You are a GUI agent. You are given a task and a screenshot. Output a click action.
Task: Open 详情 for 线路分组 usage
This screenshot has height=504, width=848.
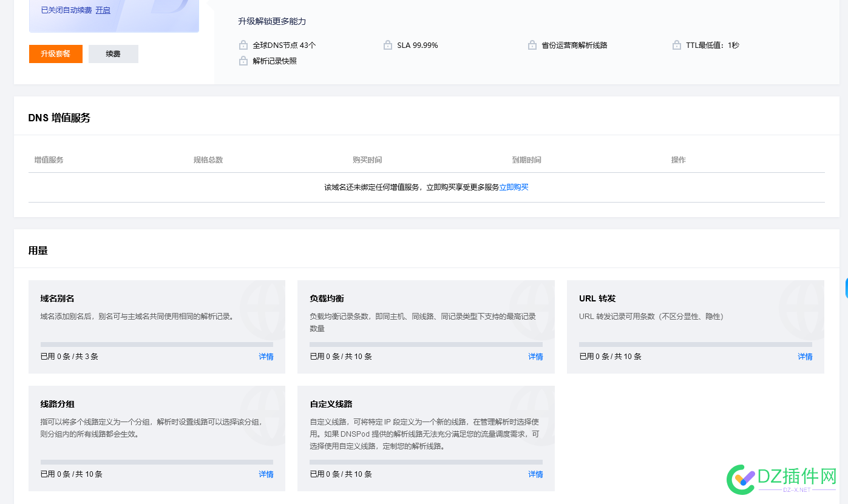pos(266,474)
